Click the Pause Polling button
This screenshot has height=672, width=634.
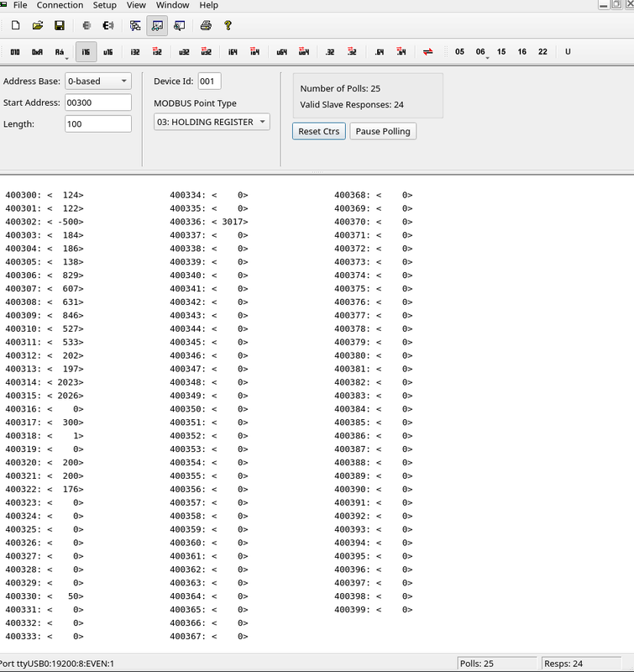(x=383, y=131)
